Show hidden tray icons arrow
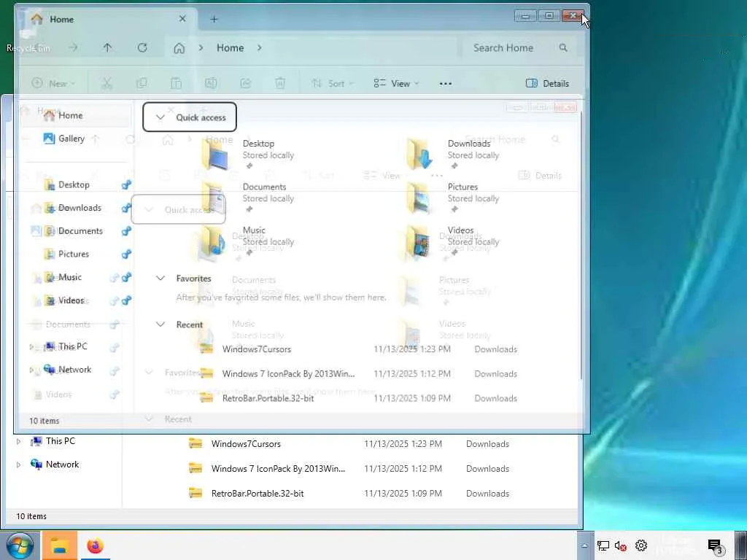The height and width of the screenshot is (560, 747). [x=584, y=545]
